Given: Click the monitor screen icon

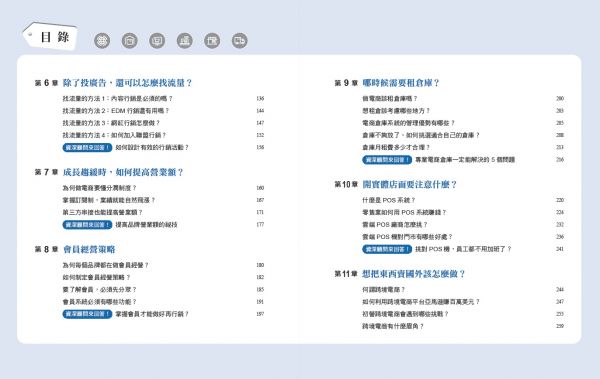Looking at the screenshot, I should click(157, 40).
